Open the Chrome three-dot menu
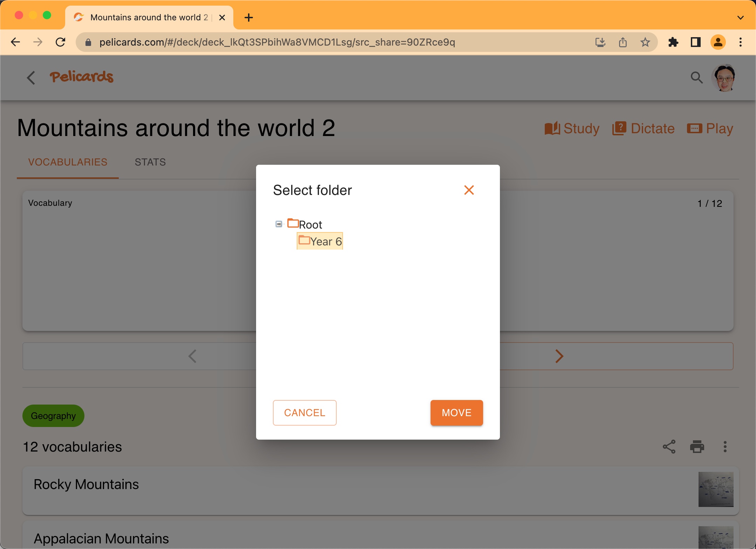 point(741,42)
